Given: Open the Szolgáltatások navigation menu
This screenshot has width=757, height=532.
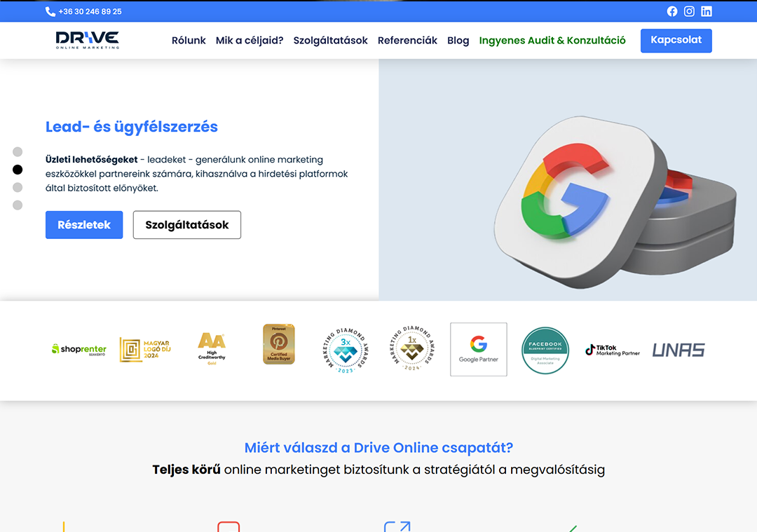Looking at the screenshot, I should [331, 41].
